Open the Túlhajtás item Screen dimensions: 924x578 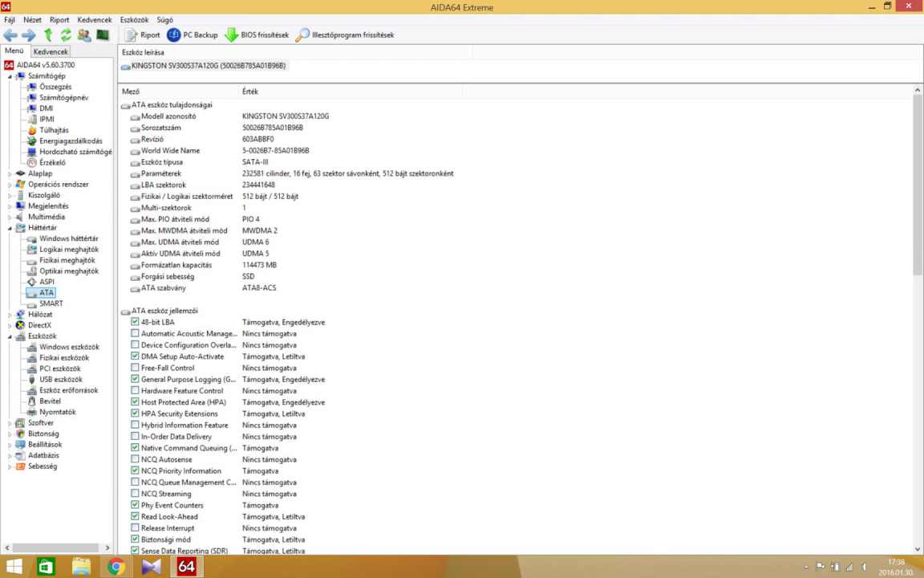pos(54,130)
